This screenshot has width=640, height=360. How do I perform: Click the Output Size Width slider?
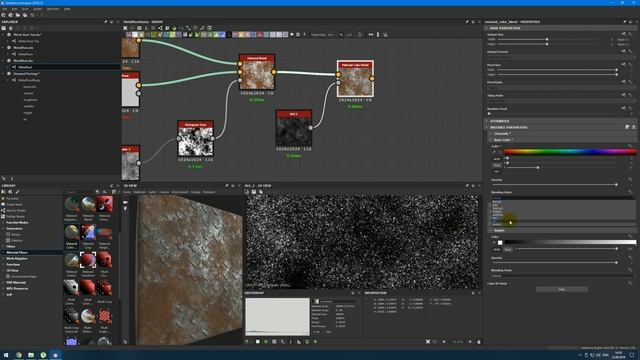547,40
